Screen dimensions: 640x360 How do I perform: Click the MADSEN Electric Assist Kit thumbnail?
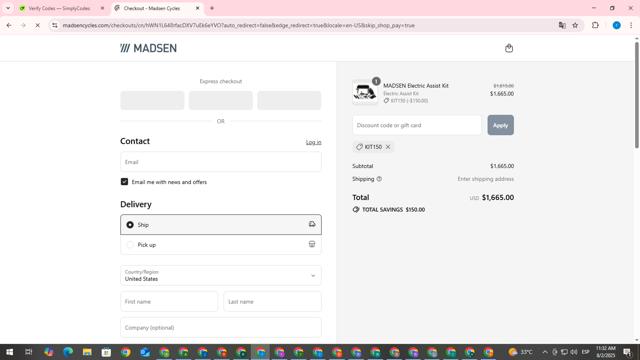pos(365,92)
